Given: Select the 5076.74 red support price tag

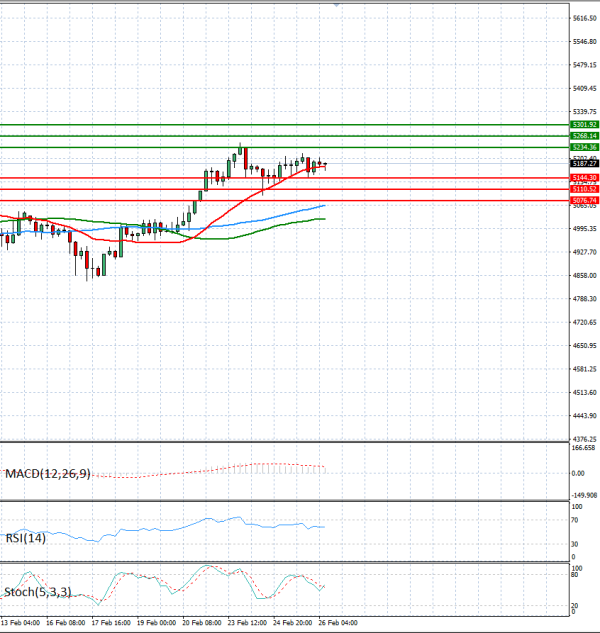Looking at the screenshot, I should click(x=585, y=200).
